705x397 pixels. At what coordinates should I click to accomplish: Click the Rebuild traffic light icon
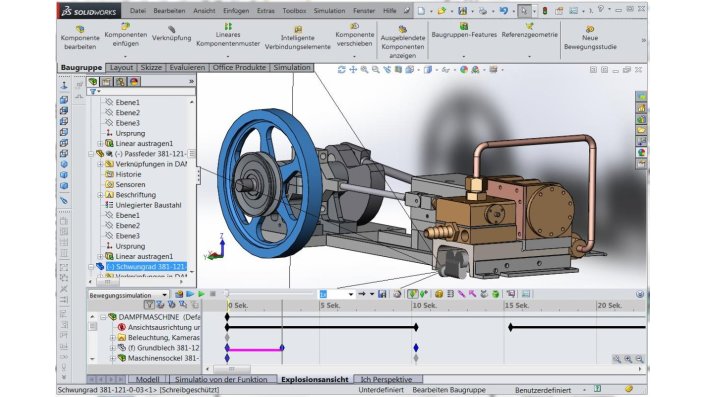click(544, 11)
